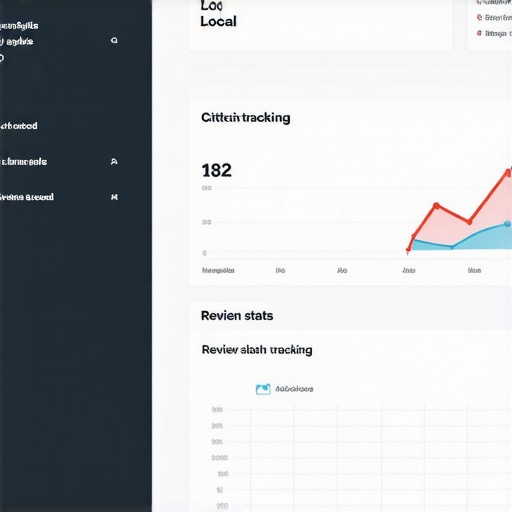
Task: Click the 'Revien stats' section heading
Action: 237,316
